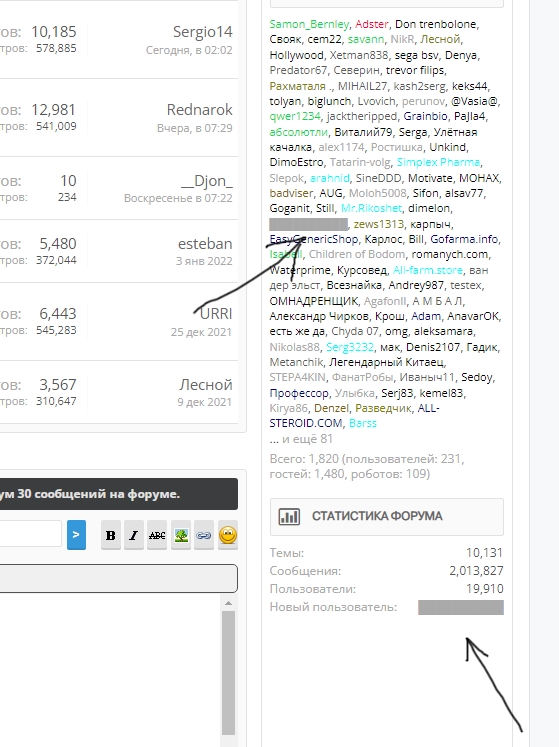Open _Djon_ user profile link
The height and width of the screenshot is (747, 559).
pos(207,181)
